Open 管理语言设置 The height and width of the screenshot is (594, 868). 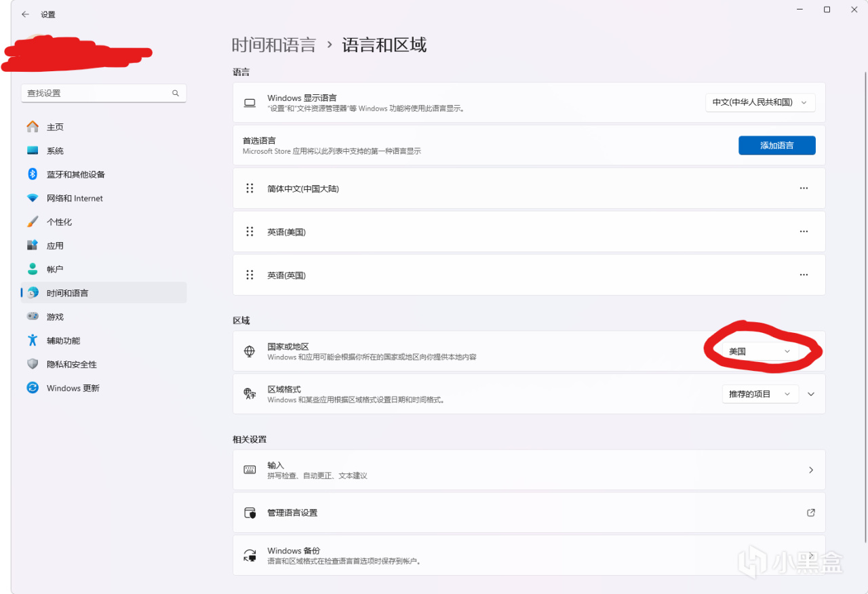529,513
